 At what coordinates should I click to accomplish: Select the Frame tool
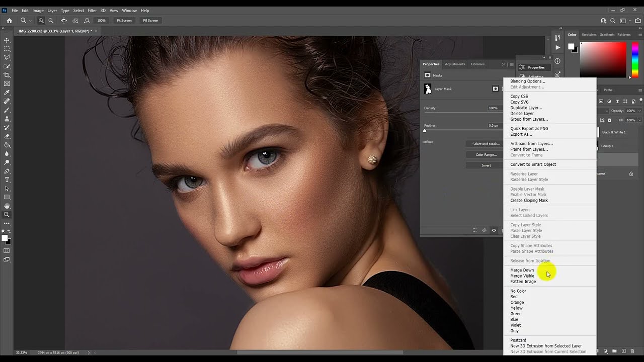click(7, 83)
